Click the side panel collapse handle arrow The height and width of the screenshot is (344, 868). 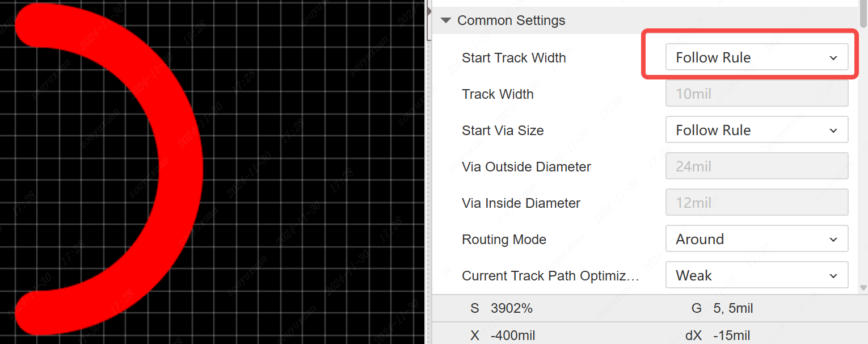pyautogui.click(x=429, y=10)
